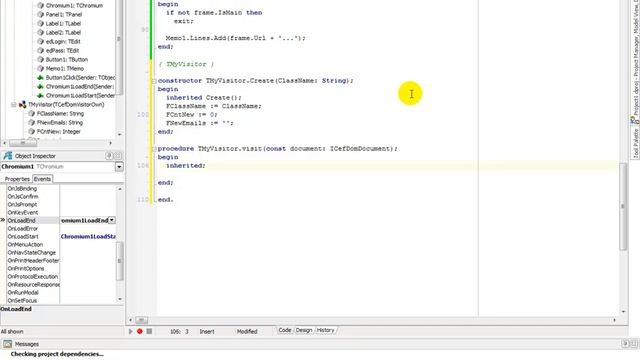Viewport: 640px width, 360px height.
Task: Click the structure tree horizontal scrollbar thumb
Action: click(23, 143)
